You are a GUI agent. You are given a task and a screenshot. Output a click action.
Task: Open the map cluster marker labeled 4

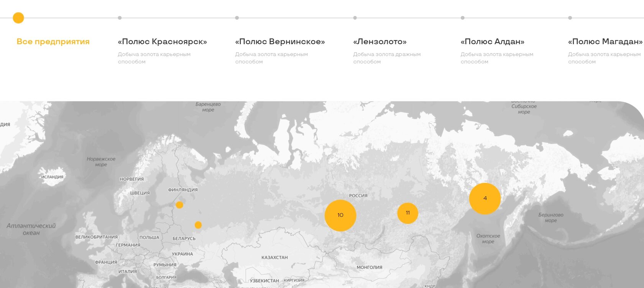[485, 199]
